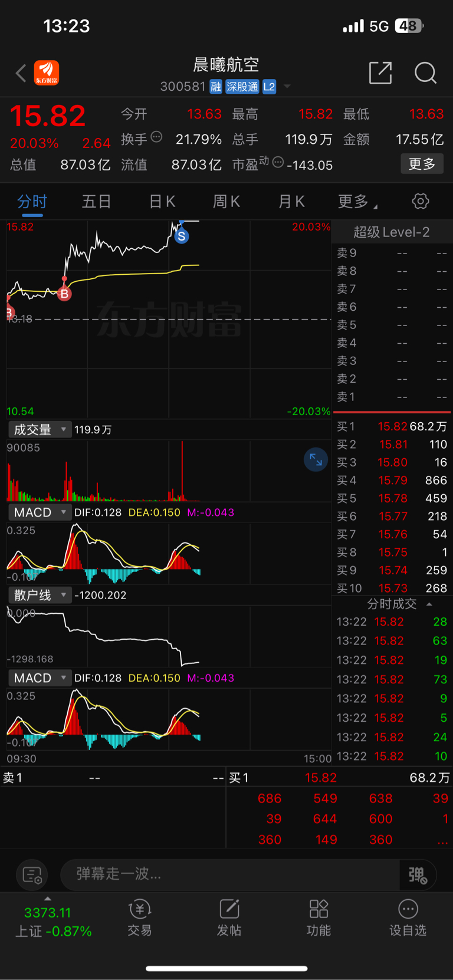
Task: Expand the 上证 index bar arrow
Action: (x=48, y=899)
